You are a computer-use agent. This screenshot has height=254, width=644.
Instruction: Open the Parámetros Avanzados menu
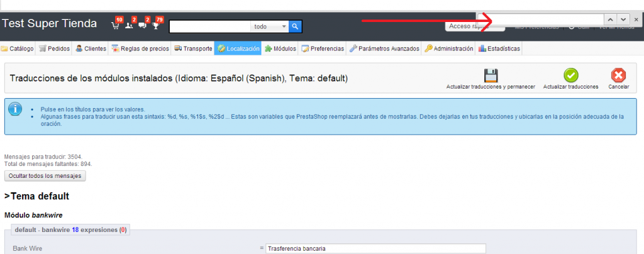[384, 48]
